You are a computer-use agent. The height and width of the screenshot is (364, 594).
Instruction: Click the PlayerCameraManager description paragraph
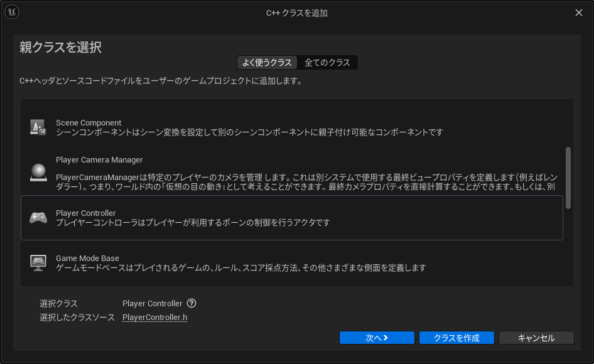[306, 182]
